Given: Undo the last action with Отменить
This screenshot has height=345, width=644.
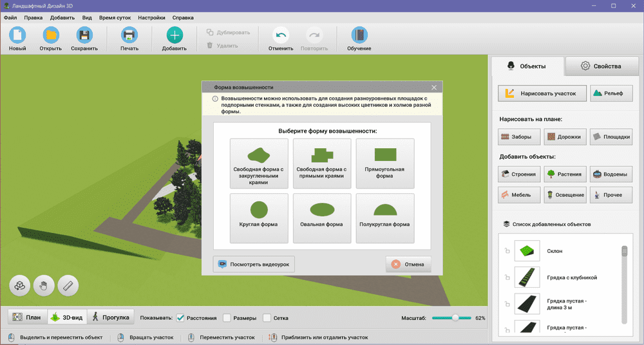Looking at the screenshot, I should pyautogui.click(x=281, y=35).
